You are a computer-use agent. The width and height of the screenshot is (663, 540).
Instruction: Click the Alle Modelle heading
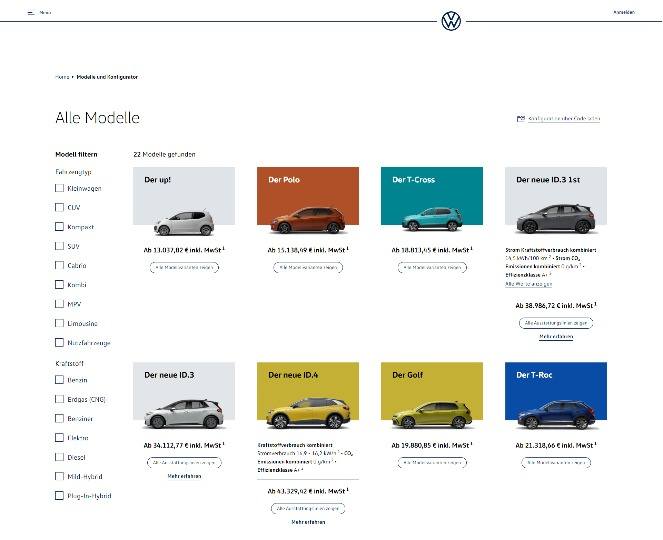[x=97, y=118]
